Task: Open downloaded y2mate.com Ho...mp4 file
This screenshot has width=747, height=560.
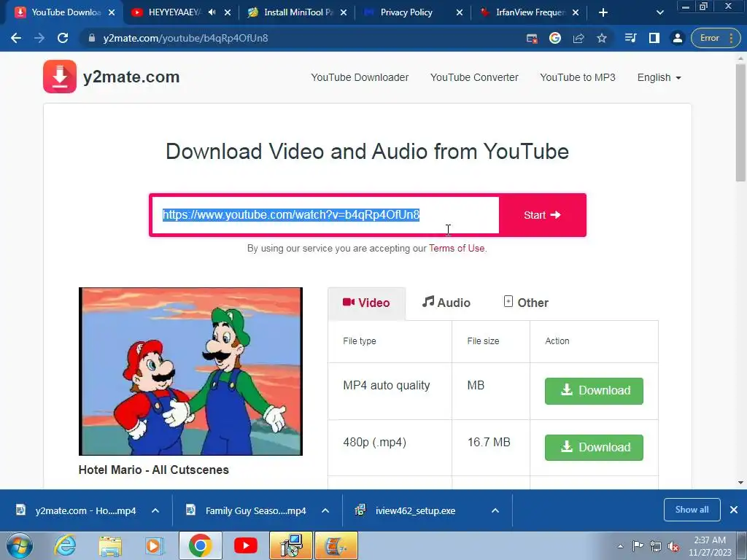Action: 76,510
